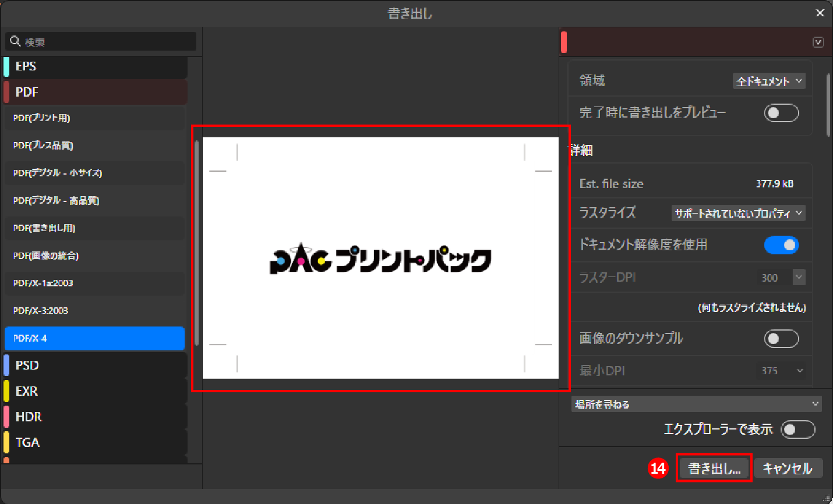Select the PDF/X-4 preset

coord(94,338)
